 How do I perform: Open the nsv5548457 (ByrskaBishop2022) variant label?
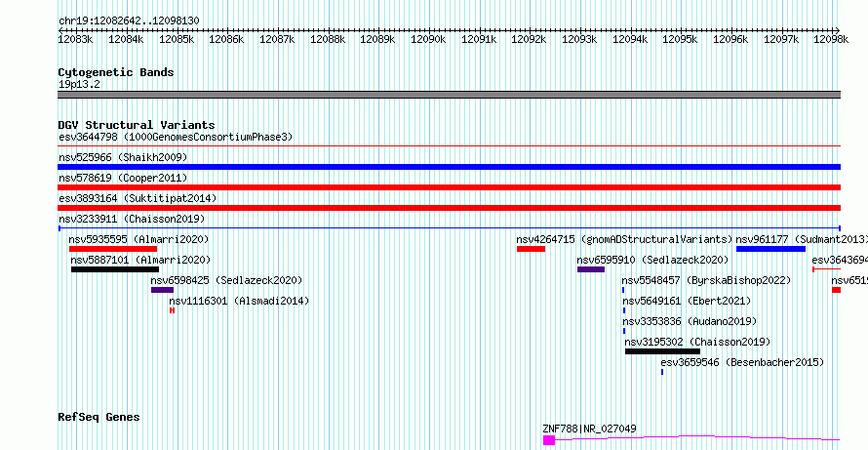[x=706, y=280]
